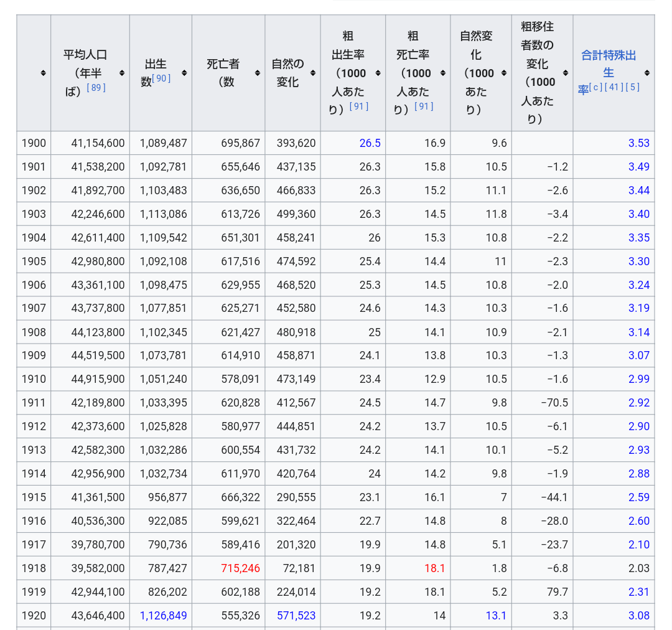Select red death rate 18.1 for 1918
The image size is (672, 630).
tap(434, 568)
